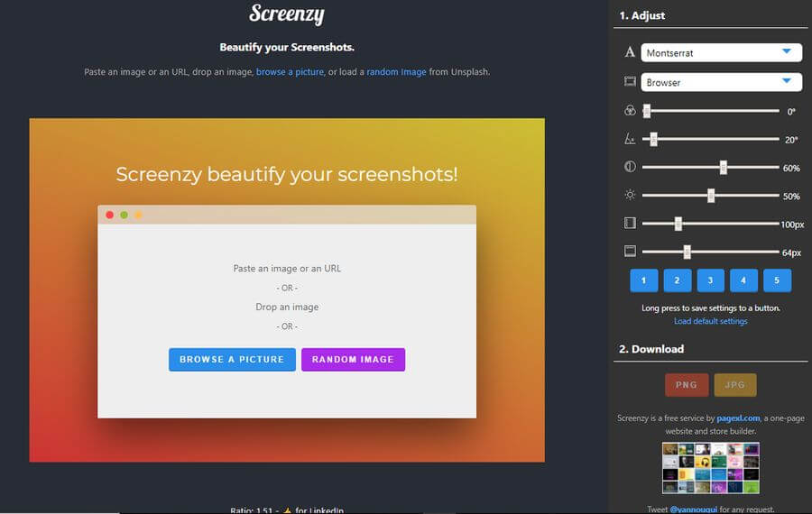The height and width of the screenshot is (514, 812).
Task: Download as PNG
Action: (x=687, y=385)
